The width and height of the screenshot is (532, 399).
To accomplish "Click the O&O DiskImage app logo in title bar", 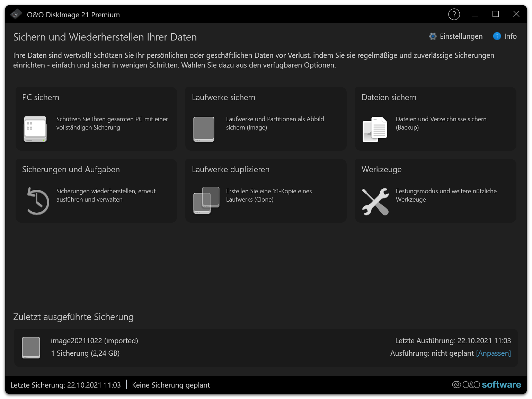I will click(16, 14).
